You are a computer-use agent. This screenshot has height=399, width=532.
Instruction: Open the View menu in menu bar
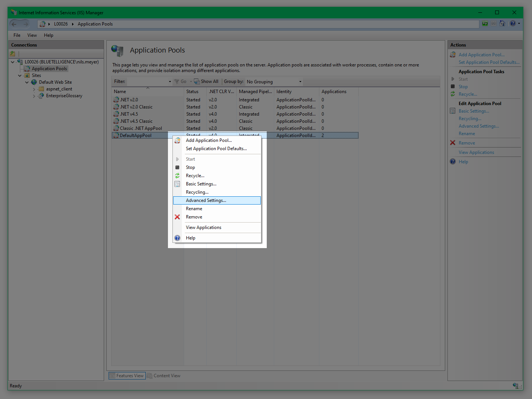[32, 35]
